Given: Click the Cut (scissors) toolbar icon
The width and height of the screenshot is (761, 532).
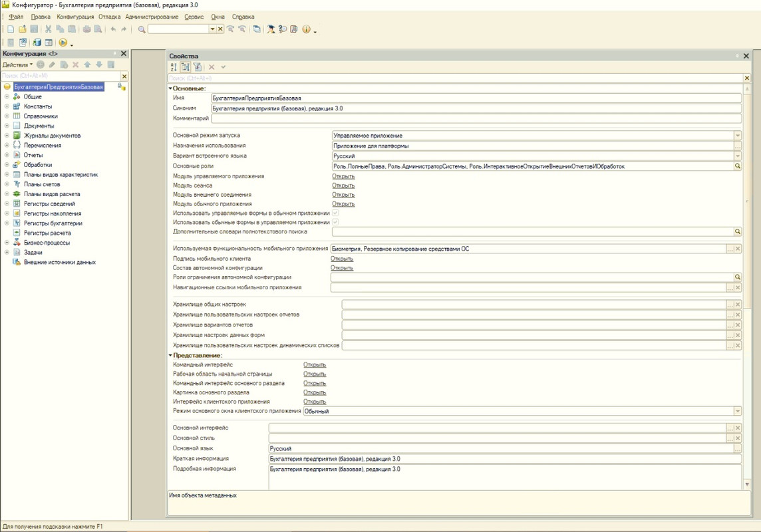Looking at the screenshot, I should [x=48, y=29].
